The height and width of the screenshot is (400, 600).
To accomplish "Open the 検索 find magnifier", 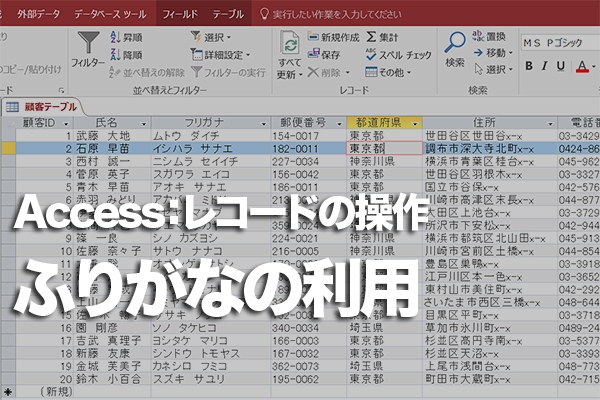I will [x=455, y=49].
